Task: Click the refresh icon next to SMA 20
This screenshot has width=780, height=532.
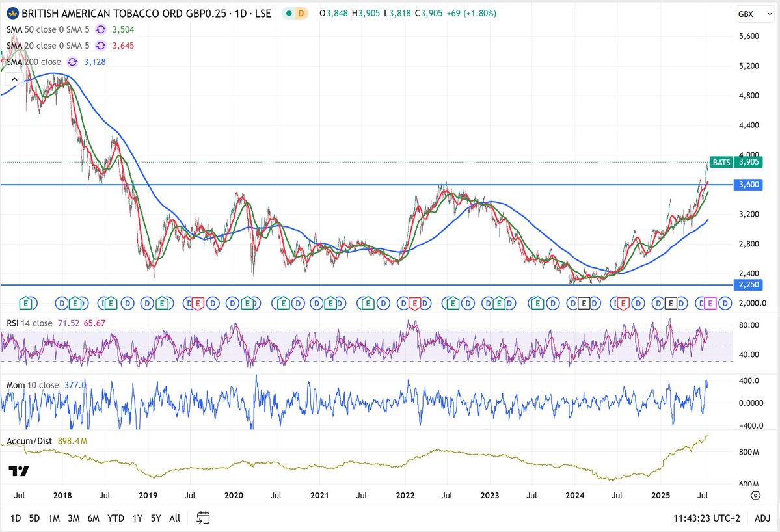Action: click(101, 46)
